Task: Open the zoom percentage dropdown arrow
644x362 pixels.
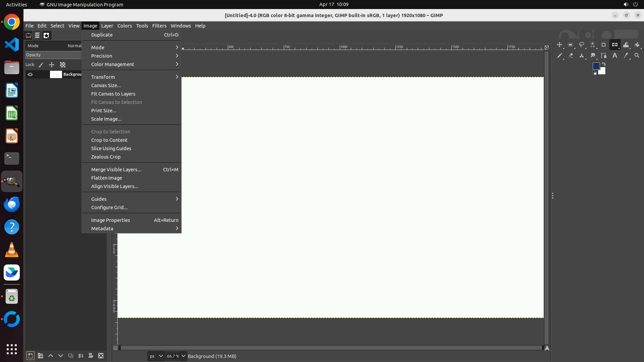Action: [x=183, y=356]
